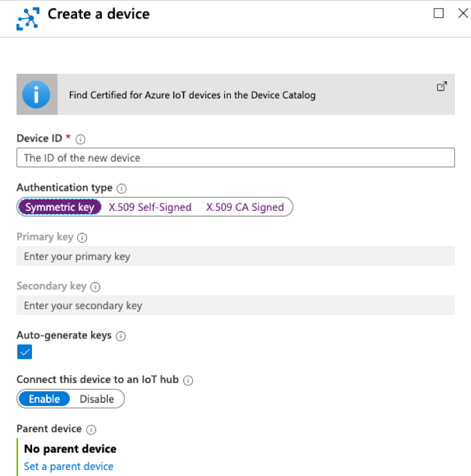
Task: Select Disable for IoT hub connection
Action: pos(97,399)
